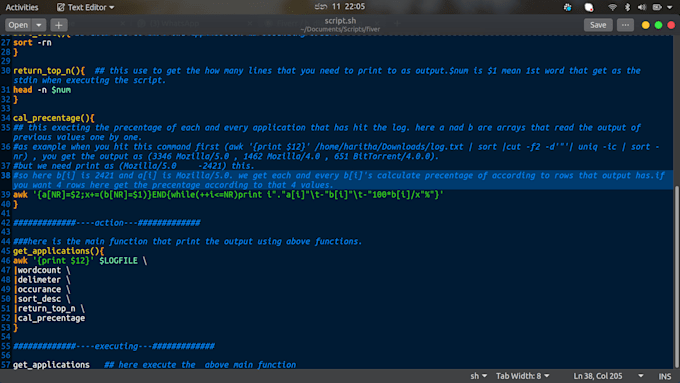Image resolution: width=680 pixels, height=383 pixels.
Task: Open the Tab Width: 8 selector
Action: pyautogui.click(x=523, y=376)
